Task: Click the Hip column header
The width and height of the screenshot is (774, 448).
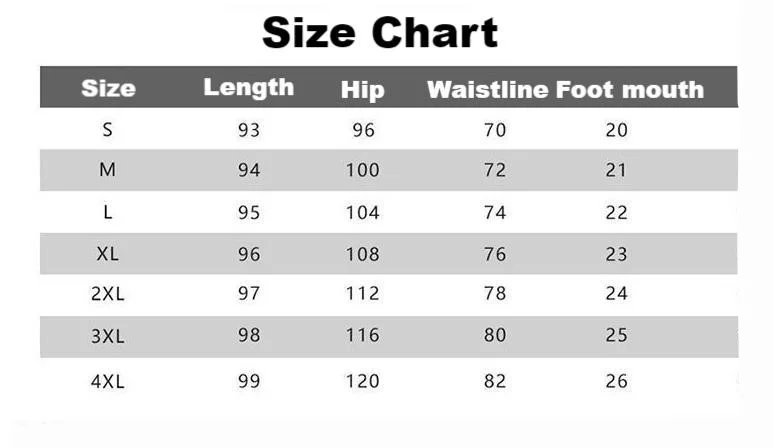Action: pyautogui.click(x=362, y=89)
